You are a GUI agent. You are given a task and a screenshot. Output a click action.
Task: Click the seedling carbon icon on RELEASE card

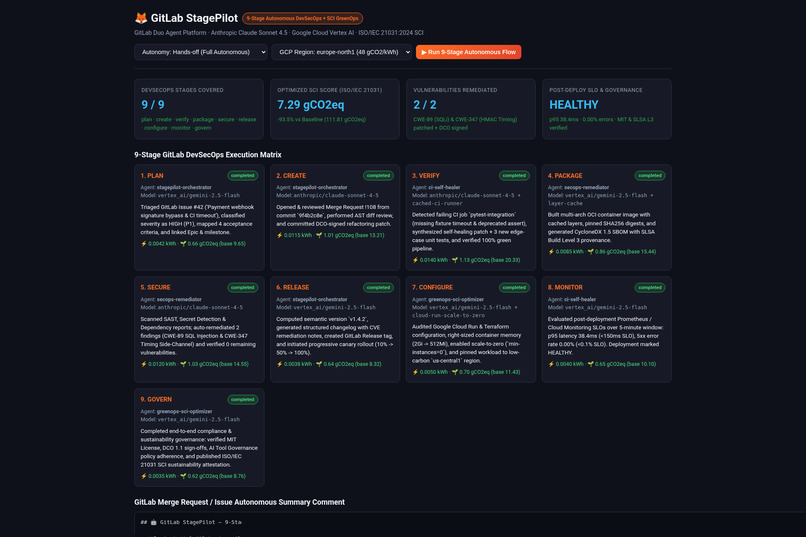[x=319, y=364]
